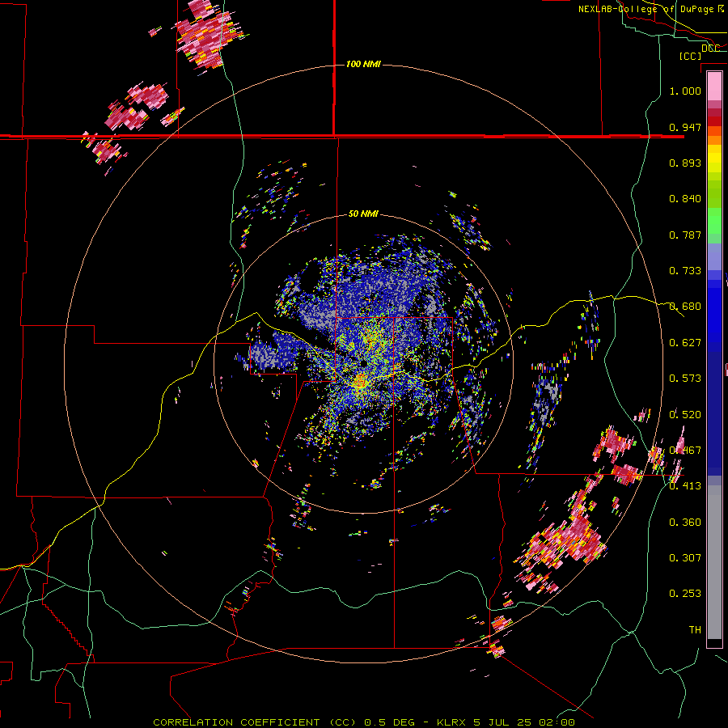This screenshot has height=728, width=728.
Task: Click the 0.893 scale value
Action: [x=685, y=163]
